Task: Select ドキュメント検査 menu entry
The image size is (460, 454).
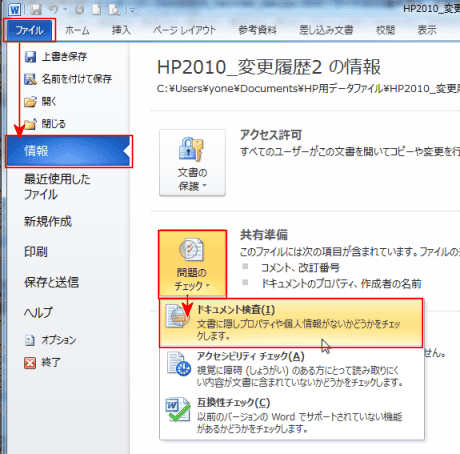Action: pos(291,323)
